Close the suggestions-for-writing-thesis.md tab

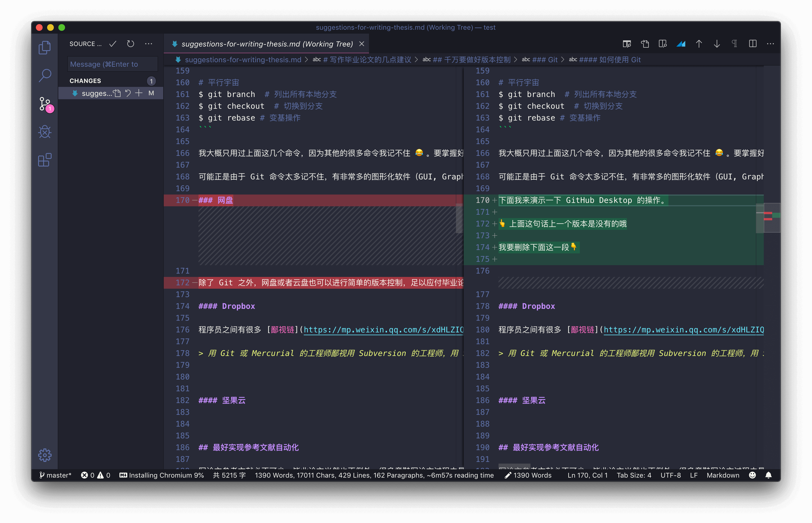(362, 44)
